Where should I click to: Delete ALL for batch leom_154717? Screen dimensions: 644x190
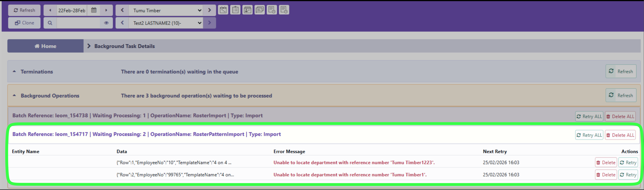point(620,135)
